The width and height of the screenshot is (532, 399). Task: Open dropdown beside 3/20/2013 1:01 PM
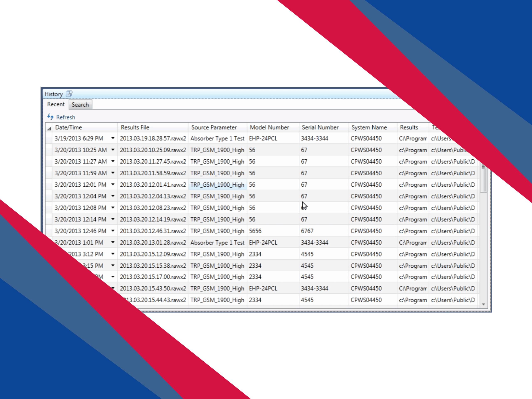[113, 242]
